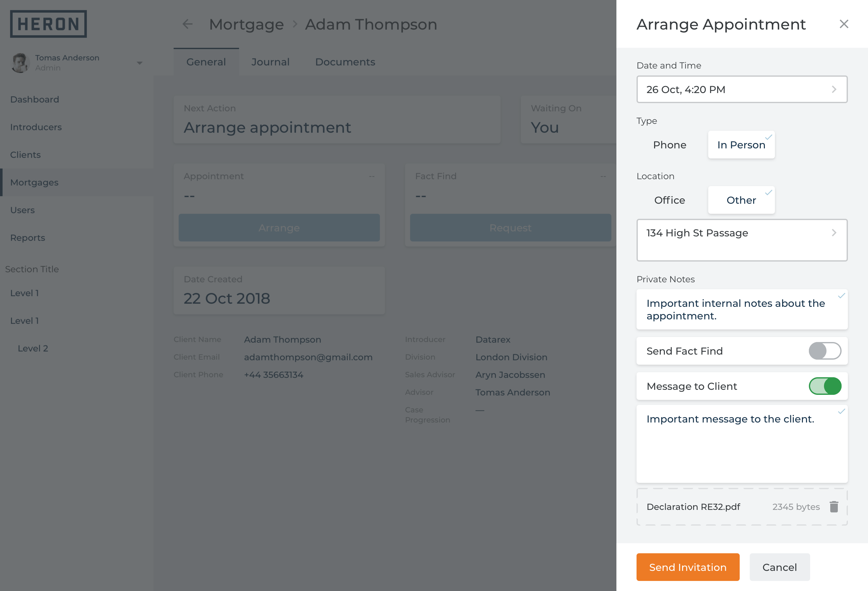This screenshot has width=868, height=591.
Task: Delete the Declaration RE32.pdf attachment
Action: (834, 507)
